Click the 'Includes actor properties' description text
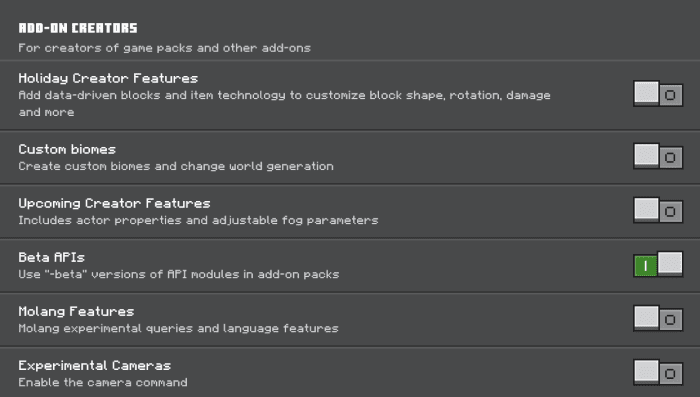The width and height of the screenshot is (700, 397). (x=198, y=220)
